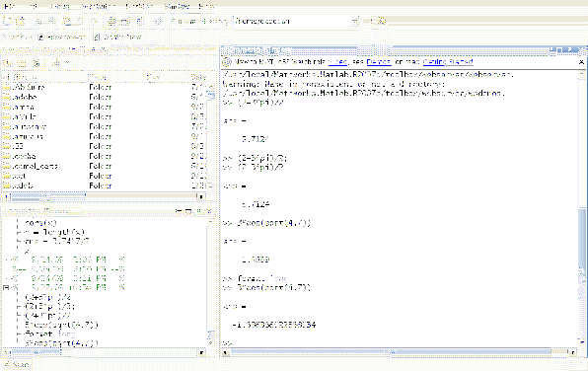Undock the Command History panel

pos(199,211)
